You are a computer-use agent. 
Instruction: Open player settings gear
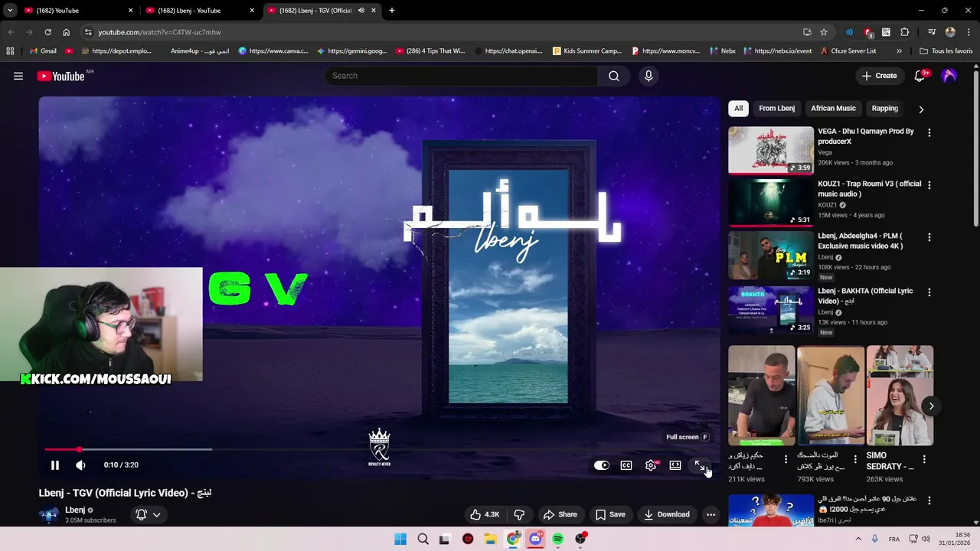[x=651, y=465]
